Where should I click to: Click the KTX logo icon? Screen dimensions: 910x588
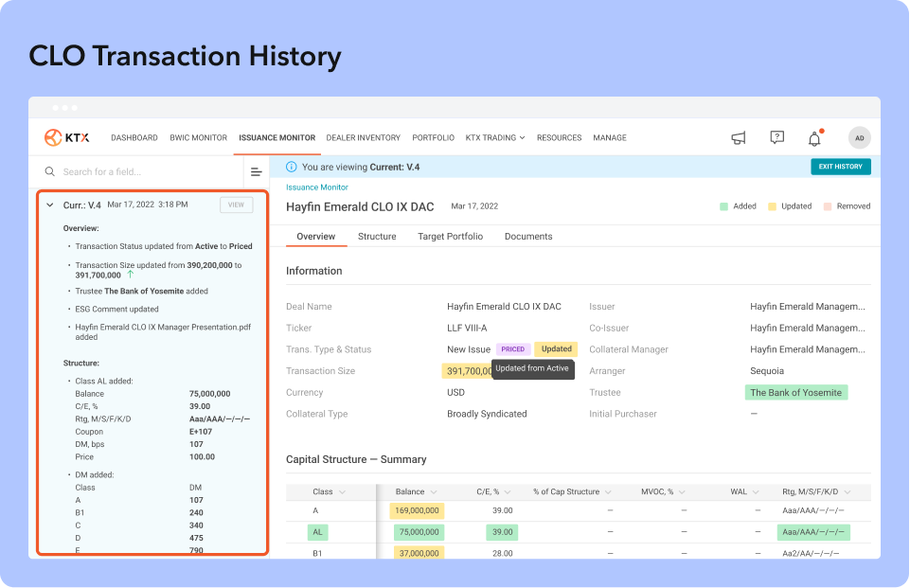click(54, 137)
